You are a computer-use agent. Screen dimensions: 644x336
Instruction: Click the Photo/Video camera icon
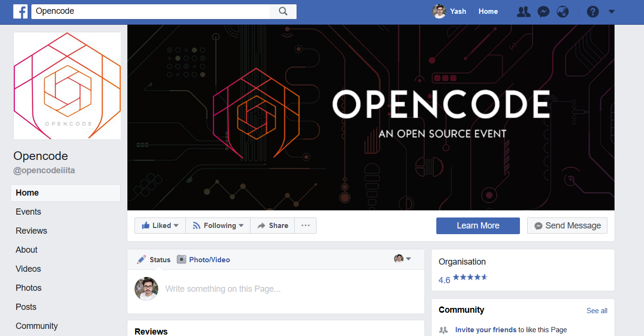point(181,259)
